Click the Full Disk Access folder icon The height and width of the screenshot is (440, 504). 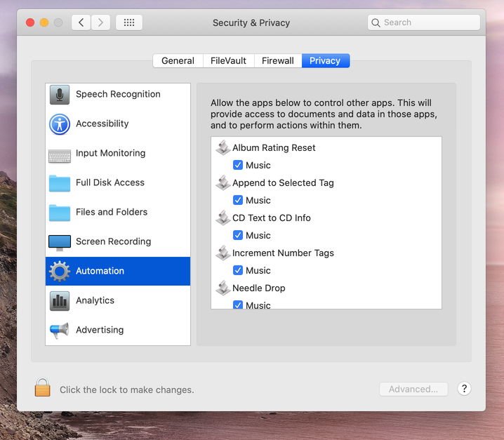point(60,183)
